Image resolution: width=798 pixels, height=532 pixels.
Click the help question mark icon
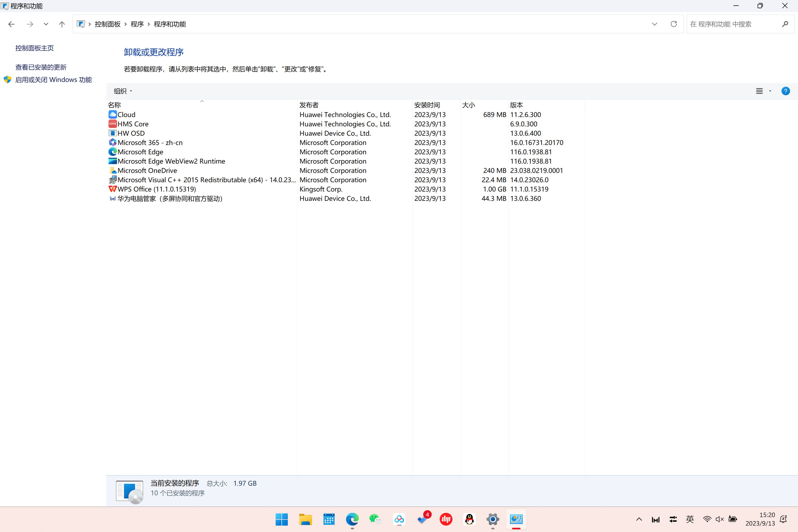pyautogui.click(x=785, y=91)
